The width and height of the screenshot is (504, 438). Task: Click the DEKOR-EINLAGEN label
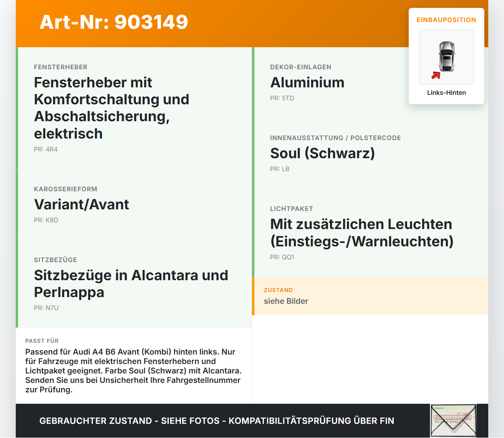[x=301, y=67]
